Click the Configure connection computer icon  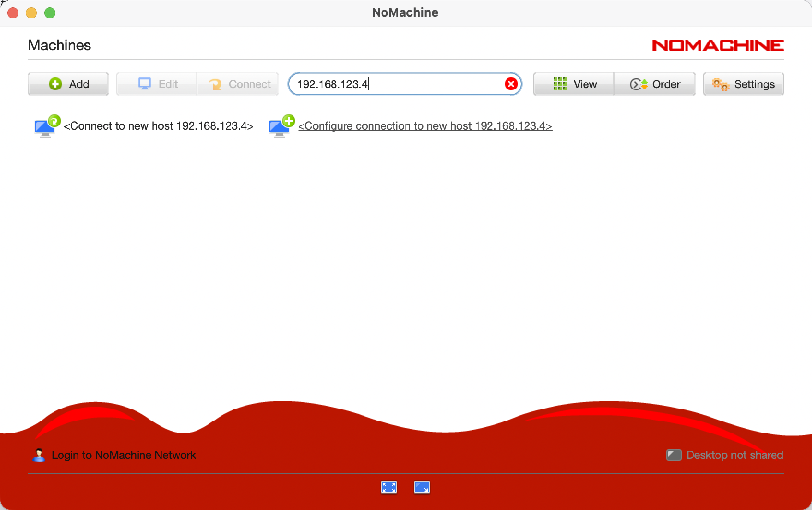click(x=281, y=126)
